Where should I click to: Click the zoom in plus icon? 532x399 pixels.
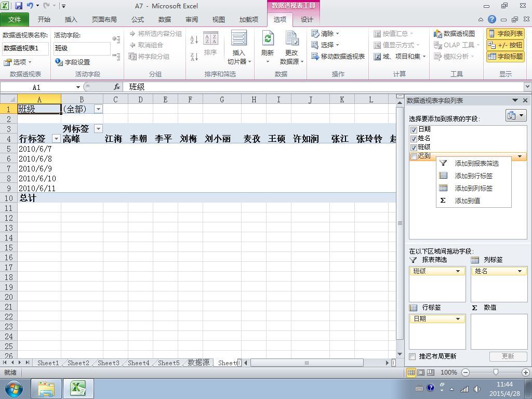(526, 373)
